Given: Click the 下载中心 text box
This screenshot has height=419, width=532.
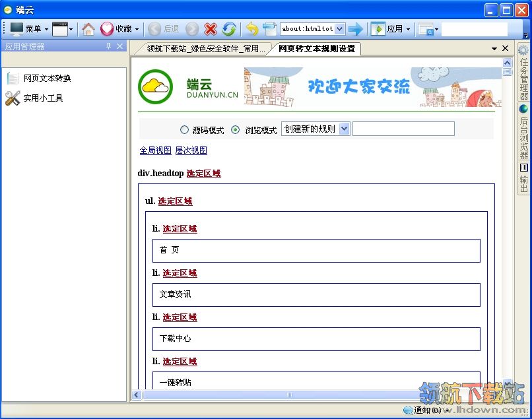Looking at the screenshot, I should click(x=316, y=339).
